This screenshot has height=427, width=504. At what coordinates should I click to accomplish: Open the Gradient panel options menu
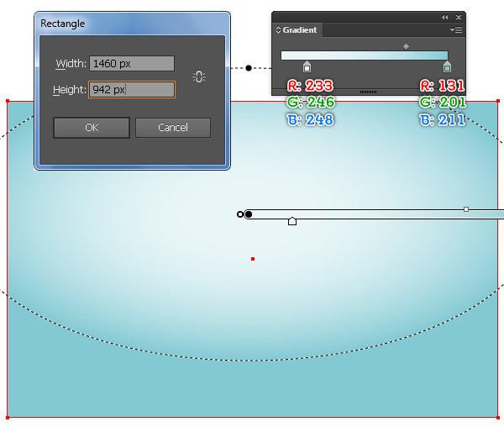tap(456, 30)
